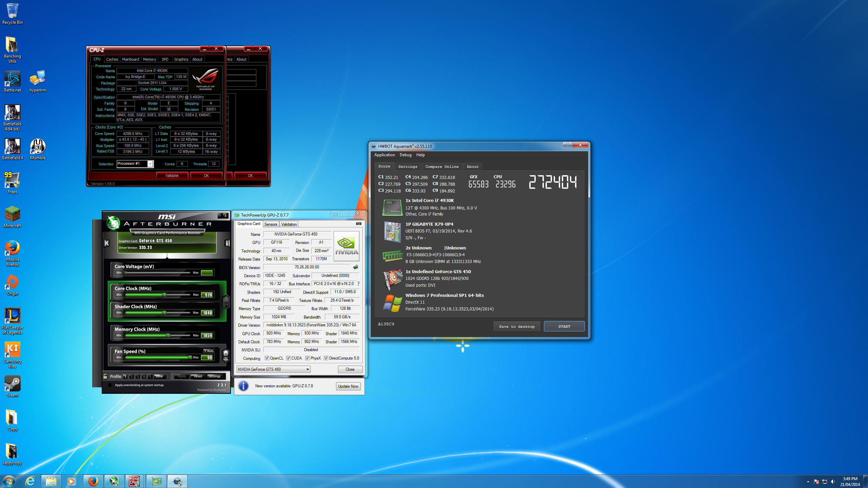Click GPU-Z Close button
Screen dimensions: 868x488
point(350,369)
